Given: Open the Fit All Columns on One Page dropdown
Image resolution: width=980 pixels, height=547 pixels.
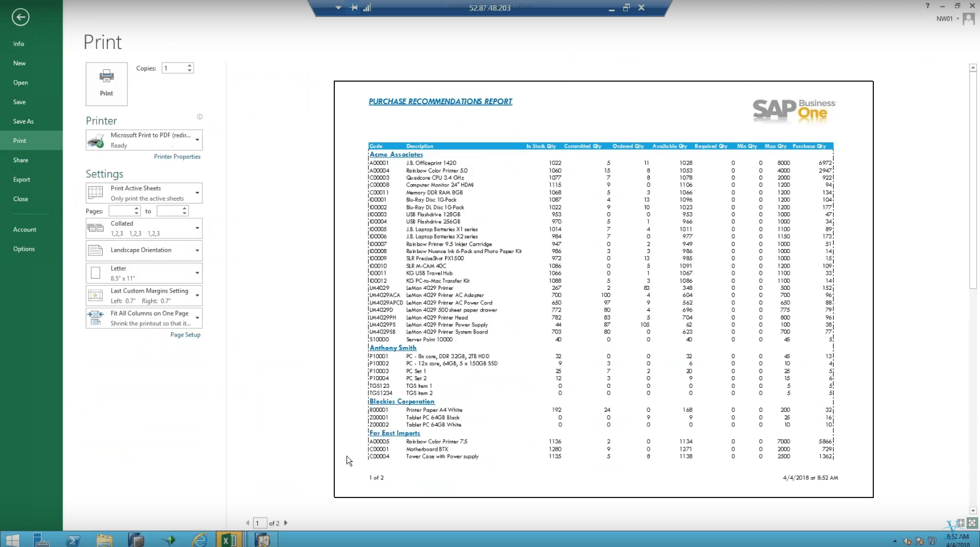Looking at the screenshot, I should pos(197,317).
